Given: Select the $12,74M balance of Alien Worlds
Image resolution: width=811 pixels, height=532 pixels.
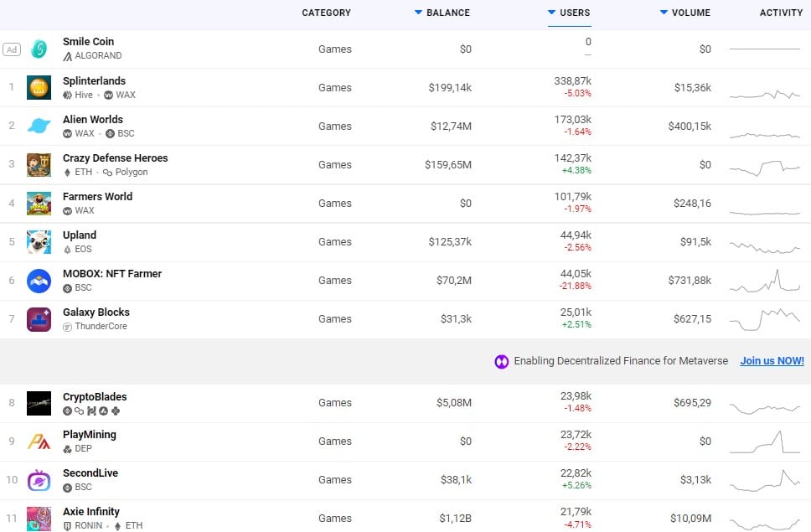Looking at the screenshot, I should coord(451,127).
